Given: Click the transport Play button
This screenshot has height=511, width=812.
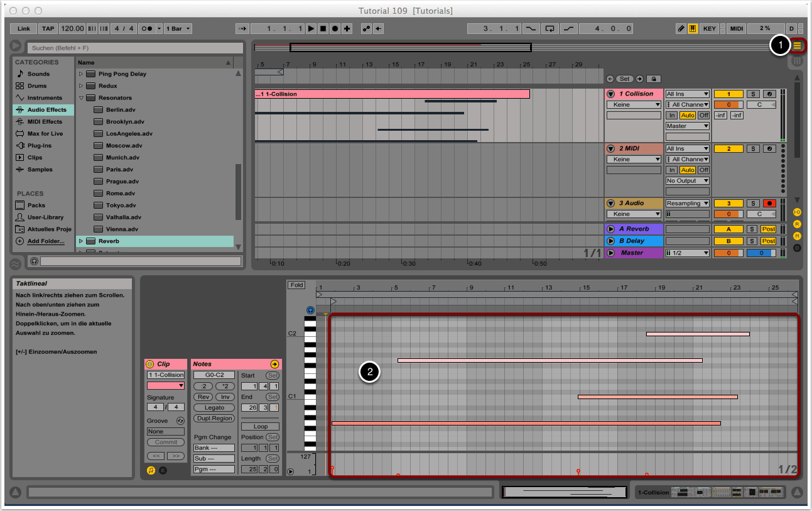Looking at the screenshot, I should [311, 28].
